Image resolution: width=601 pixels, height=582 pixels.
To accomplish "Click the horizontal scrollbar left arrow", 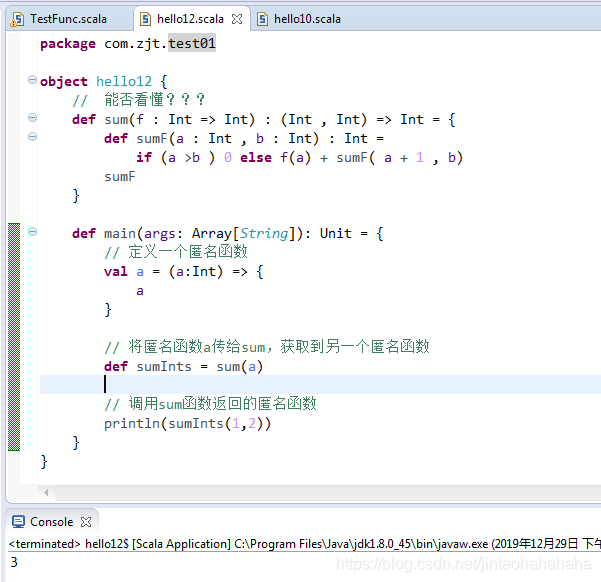I will click(x=46, y=492).
